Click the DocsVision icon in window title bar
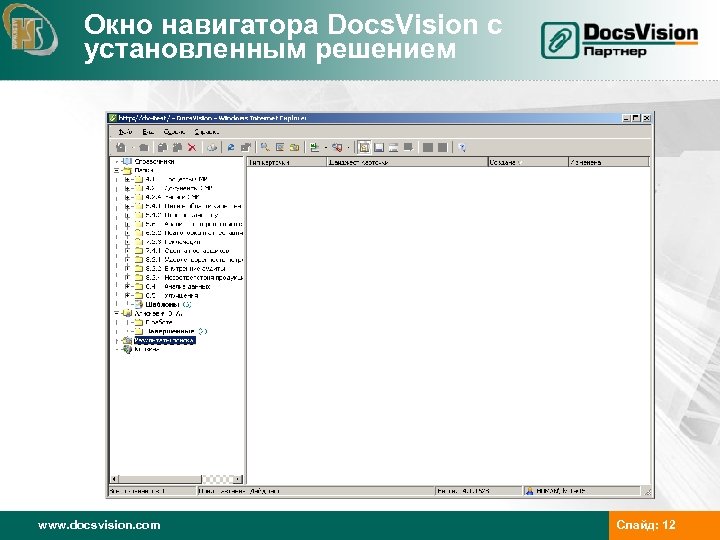 [113, 118]
